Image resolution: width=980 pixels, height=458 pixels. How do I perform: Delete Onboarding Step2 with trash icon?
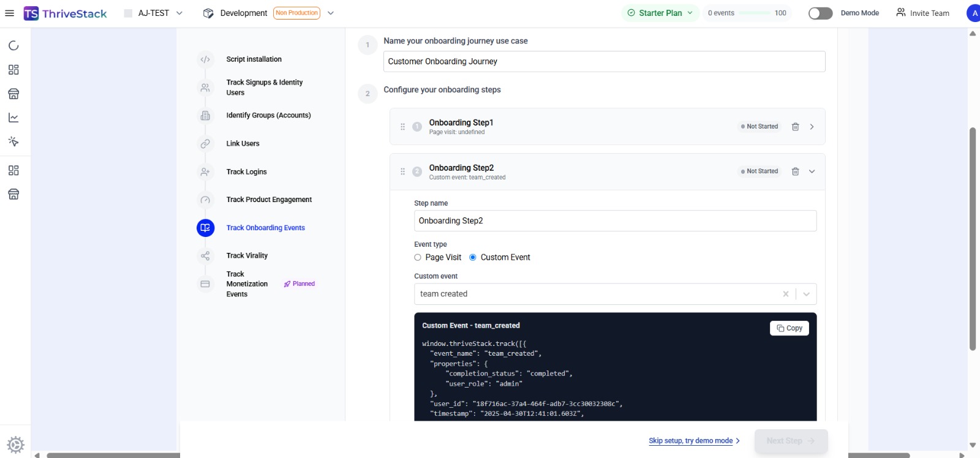click(795, 171)
